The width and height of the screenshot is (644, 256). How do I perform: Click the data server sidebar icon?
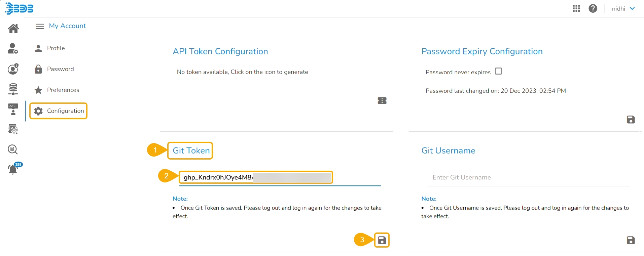click(13, 89)
